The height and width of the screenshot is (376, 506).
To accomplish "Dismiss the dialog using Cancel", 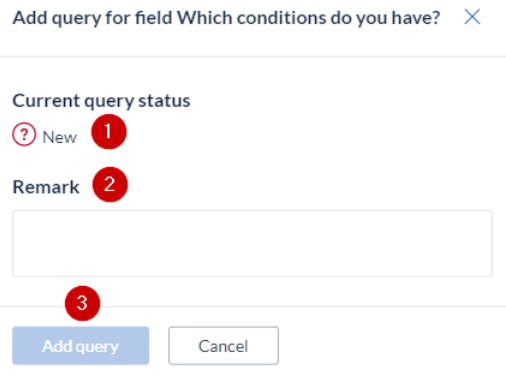I will 223,346.
